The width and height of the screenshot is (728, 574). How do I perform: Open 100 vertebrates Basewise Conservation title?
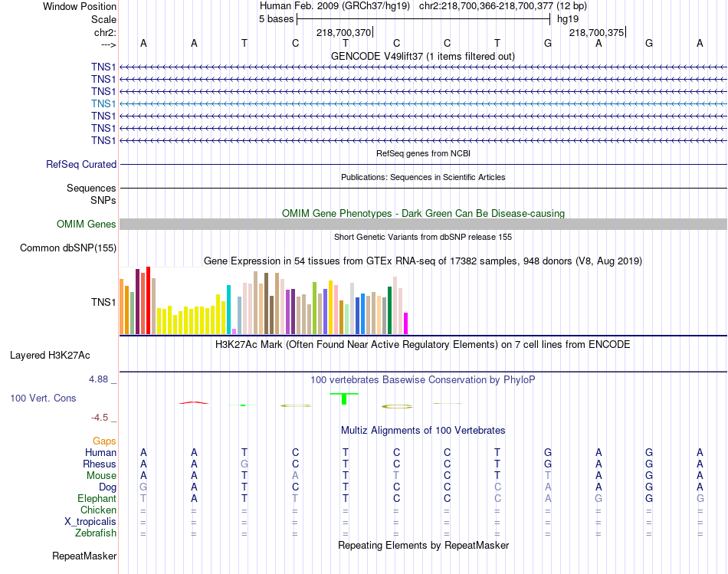coord(423,380)
